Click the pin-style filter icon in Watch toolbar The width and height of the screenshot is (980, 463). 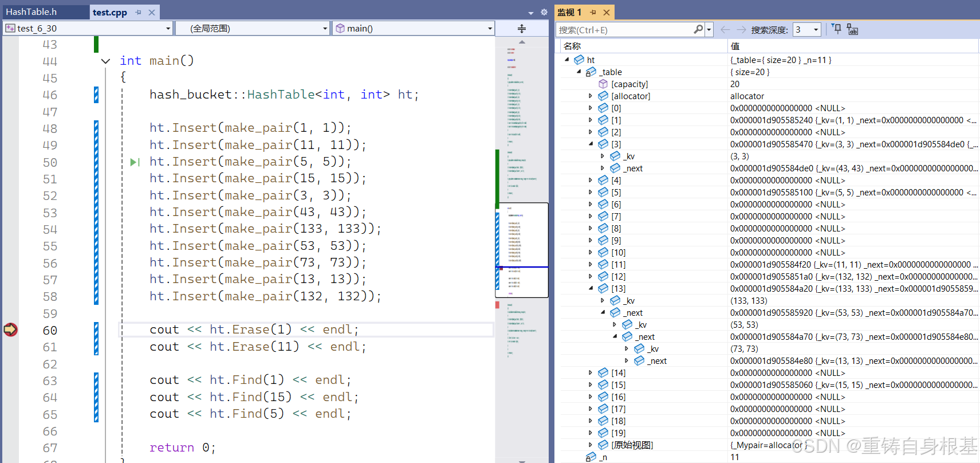tap(836, 29)
